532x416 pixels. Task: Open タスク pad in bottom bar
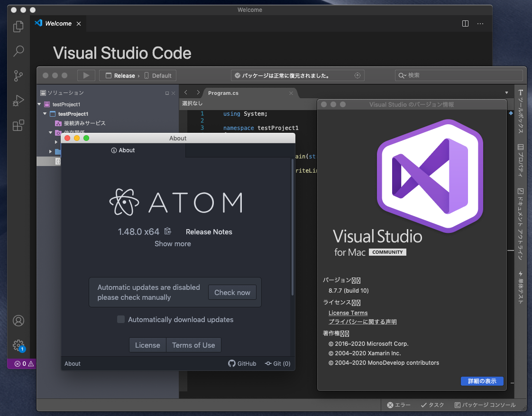[x=432, y=405]
